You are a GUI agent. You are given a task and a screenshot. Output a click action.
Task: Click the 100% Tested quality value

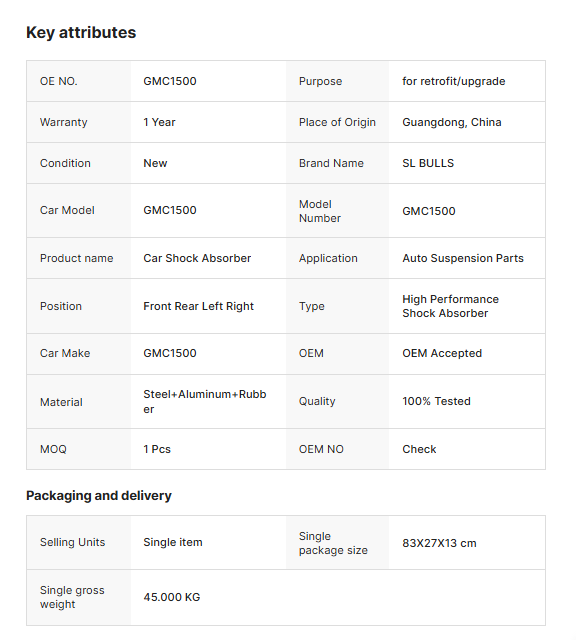coord(436,401)
